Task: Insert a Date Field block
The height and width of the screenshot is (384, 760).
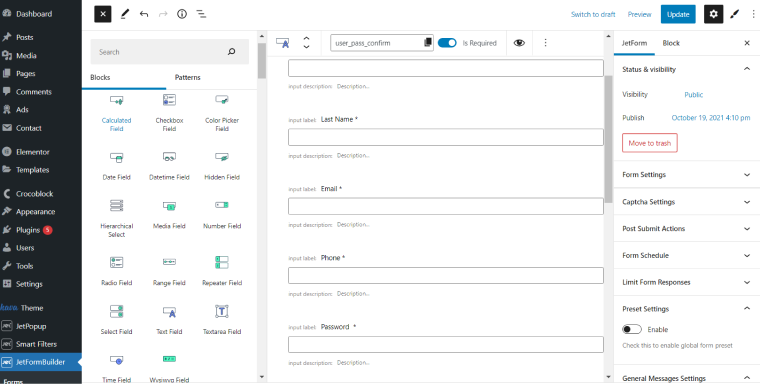Action: (x=116, y=166)
